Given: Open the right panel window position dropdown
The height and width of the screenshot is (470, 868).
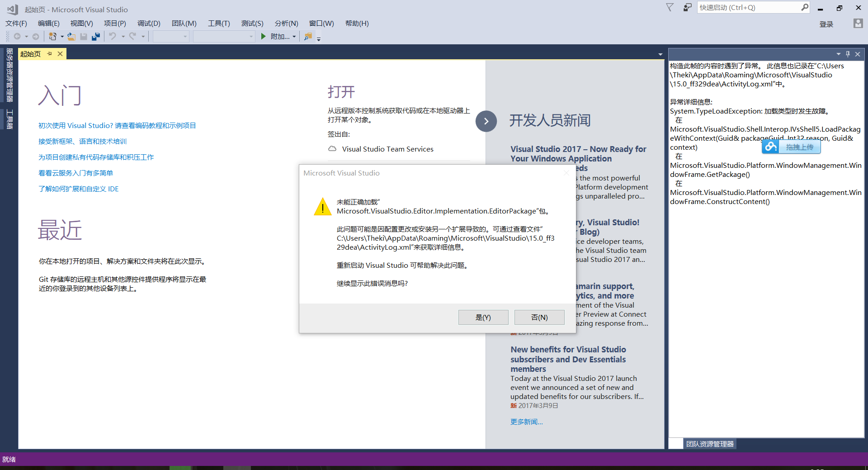Looking at the screenshot, I should click(x=838, y=54).
